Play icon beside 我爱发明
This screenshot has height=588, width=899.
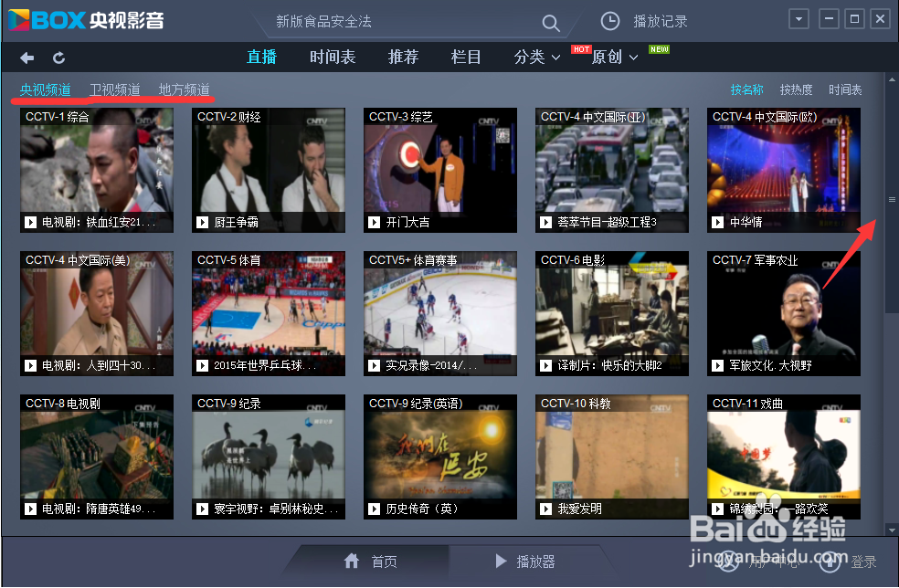tap(545, 509)
